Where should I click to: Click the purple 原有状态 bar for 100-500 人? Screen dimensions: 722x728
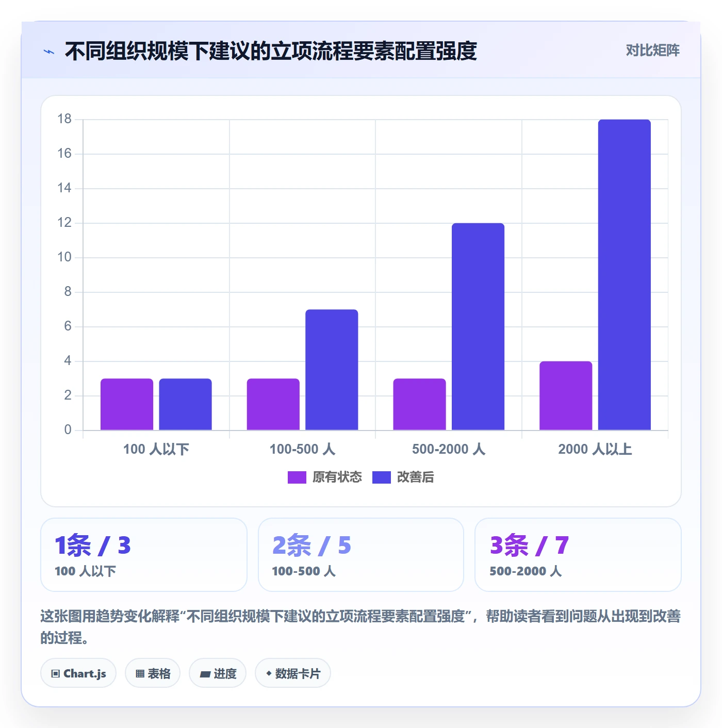[x=273, y=404]
